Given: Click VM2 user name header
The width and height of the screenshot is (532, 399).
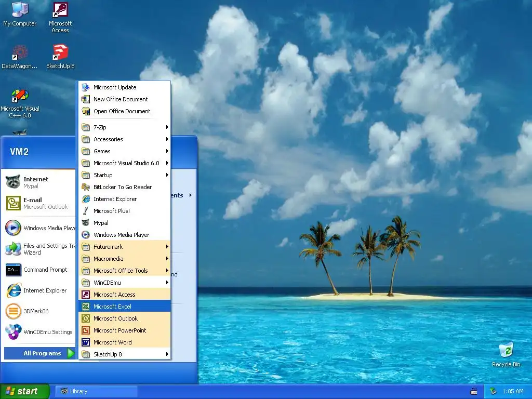Looking at the screenshot, I should click(19, 152).
